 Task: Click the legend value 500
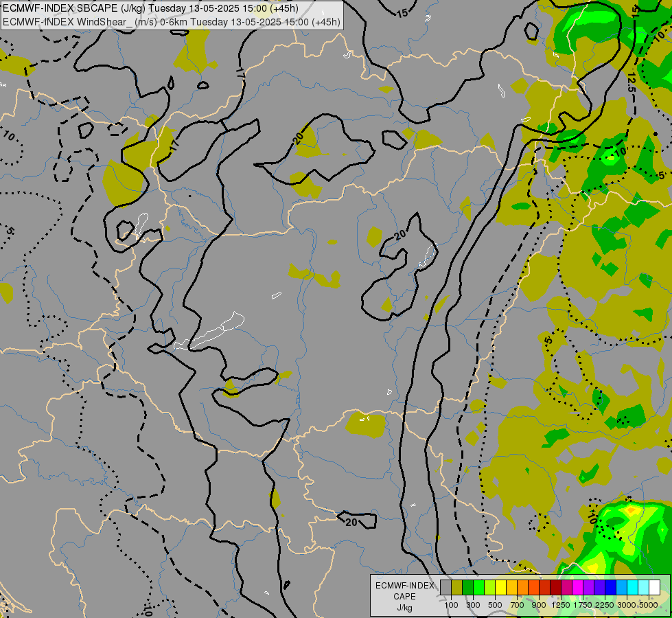pyautogui.click(x=495, y=605)
